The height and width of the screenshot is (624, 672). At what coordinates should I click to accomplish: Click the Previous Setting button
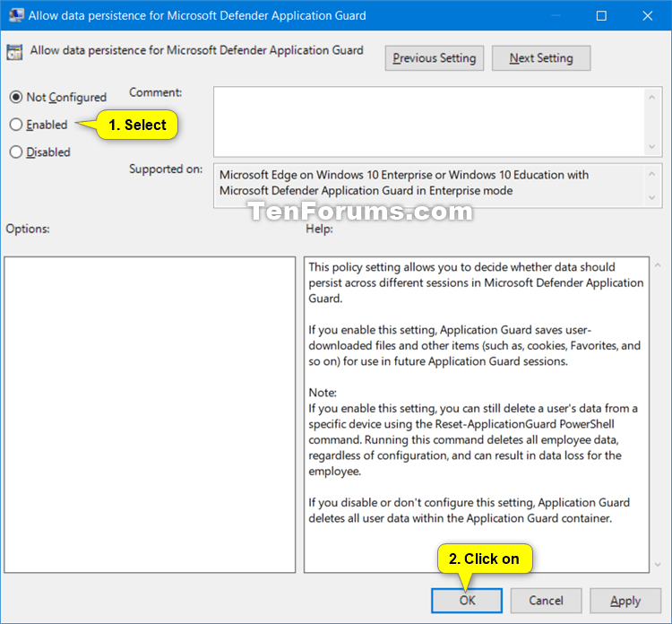(435, 58)
